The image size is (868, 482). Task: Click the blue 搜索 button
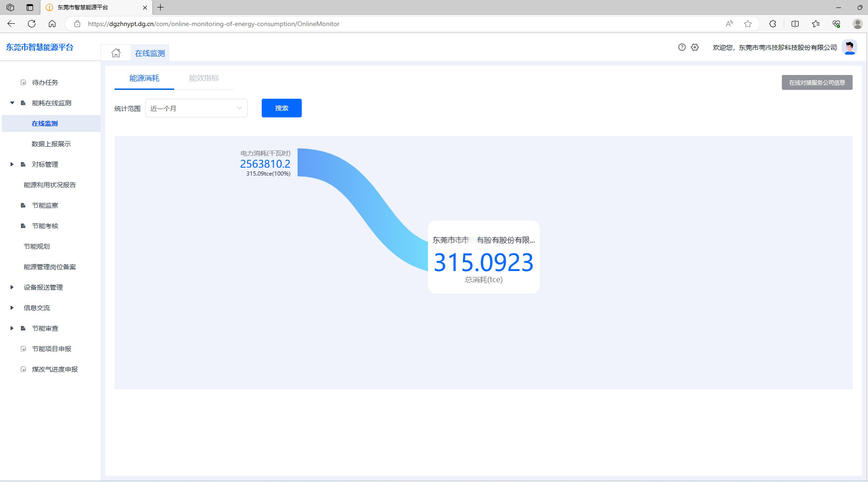[x=281, y=108]
